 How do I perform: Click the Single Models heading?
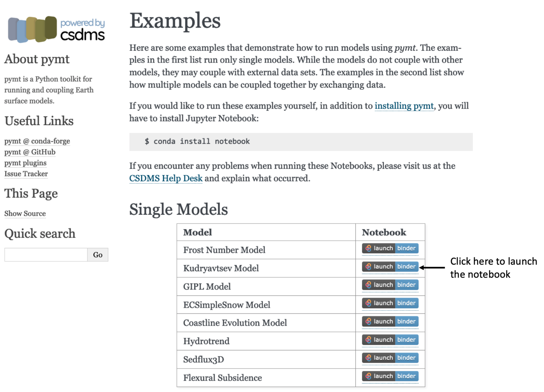[178, 209]
